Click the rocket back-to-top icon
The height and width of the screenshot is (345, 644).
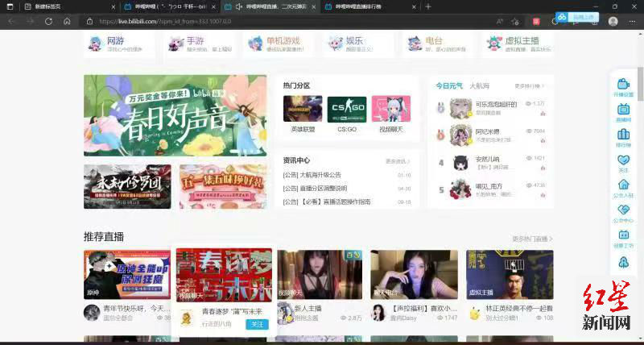623,262
